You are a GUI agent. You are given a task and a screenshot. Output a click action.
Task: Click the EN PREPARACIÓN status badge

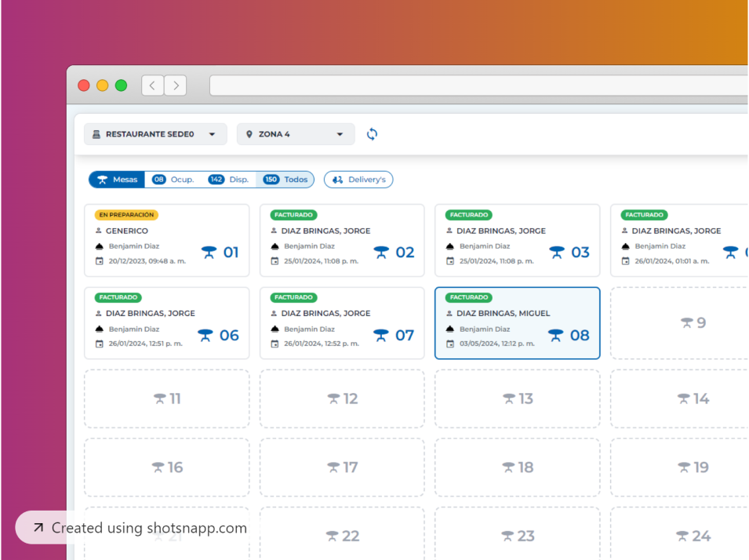[126, 215]
